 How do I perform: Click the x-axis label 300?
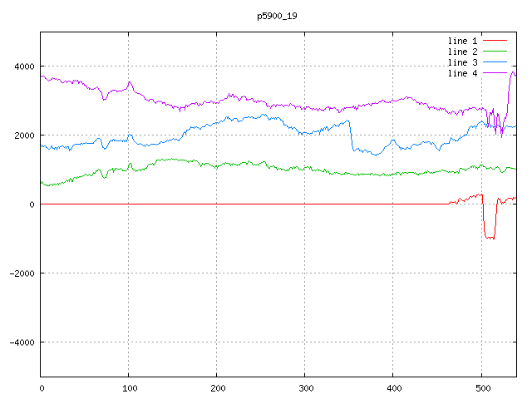(x=306, y=388)
